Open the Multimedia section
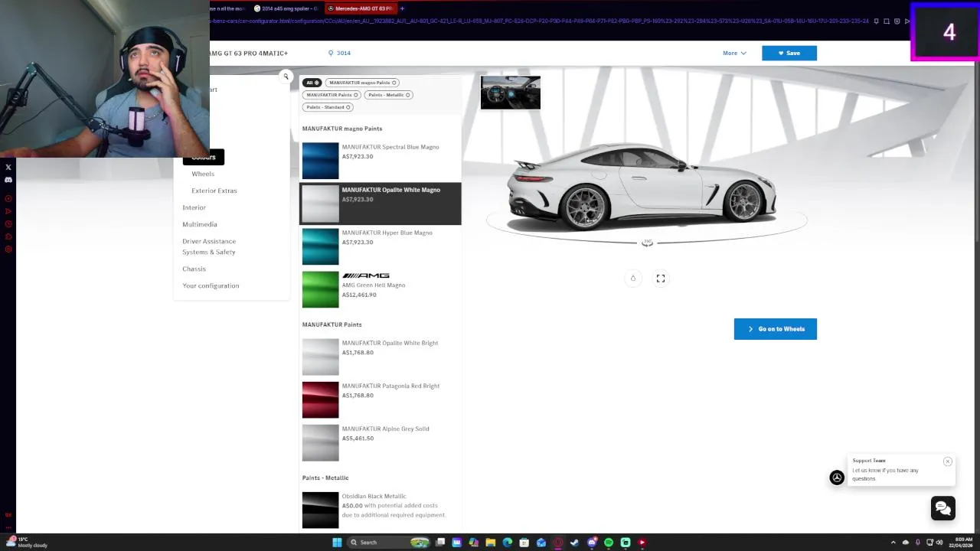 (x=200, y=224)
